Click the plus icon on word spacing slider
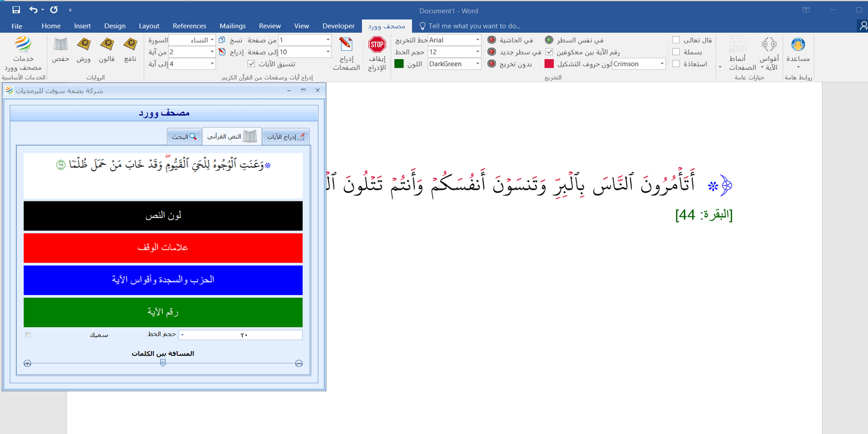 pyautogui.click(x=27, y=363)
